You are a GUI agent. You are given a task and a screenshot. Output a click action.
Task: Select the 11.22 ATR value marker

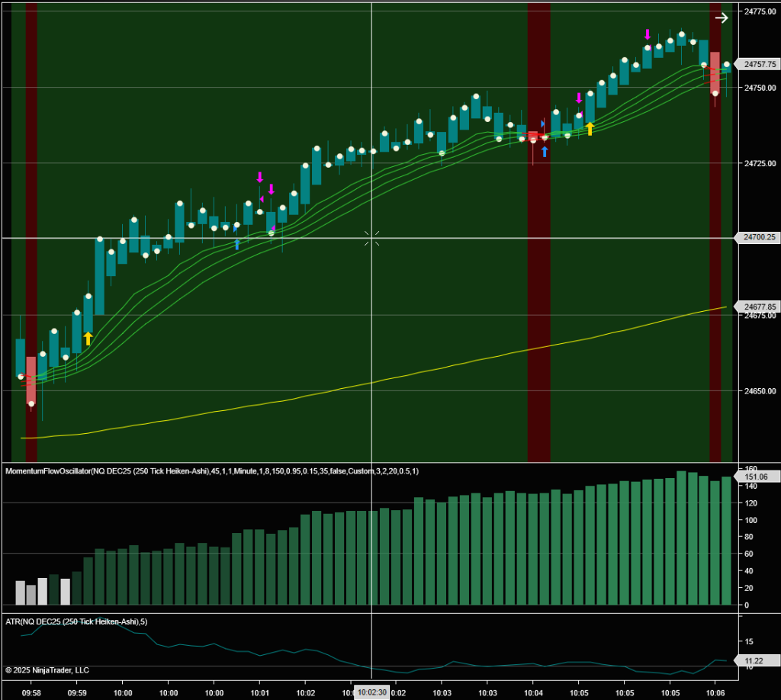[x=755, y=660]
